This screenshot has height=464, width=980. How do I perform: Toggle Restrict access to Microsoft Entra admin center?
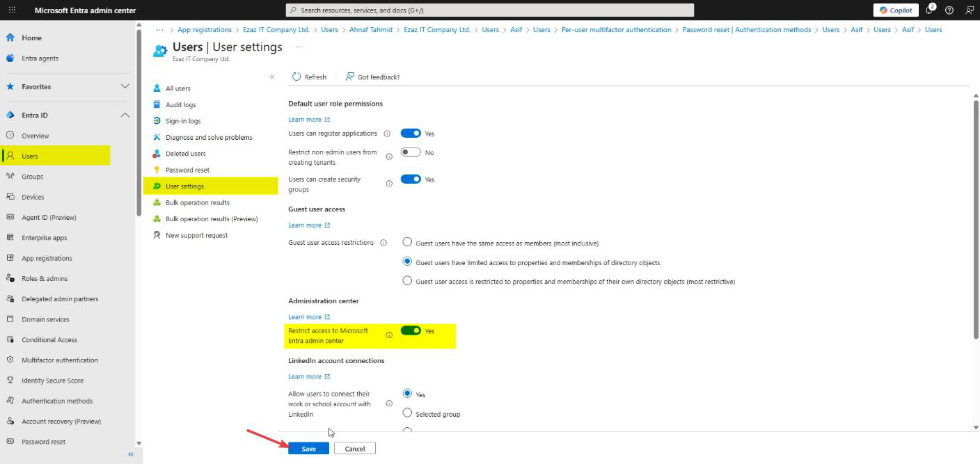[x=411, y=331]
